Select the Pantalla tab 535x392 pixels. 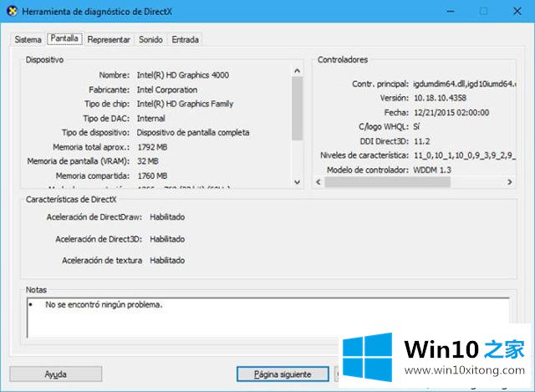click(x=64, y=38)
